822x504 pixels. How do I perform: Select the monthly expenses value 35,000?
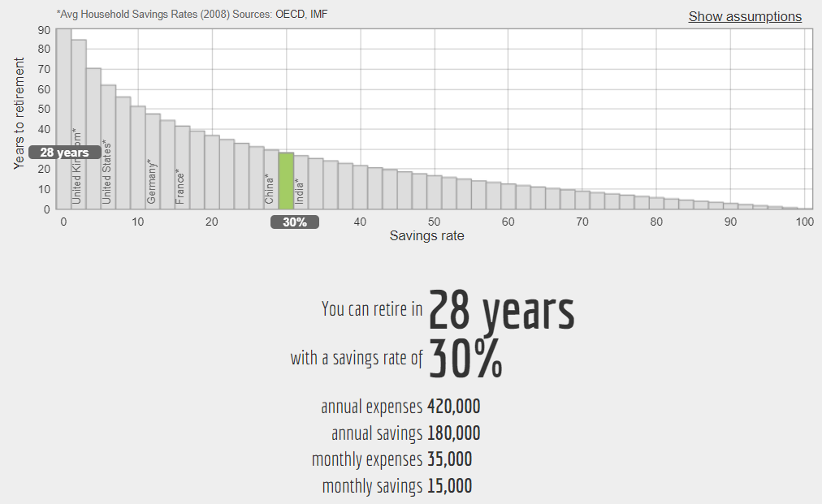449,459
